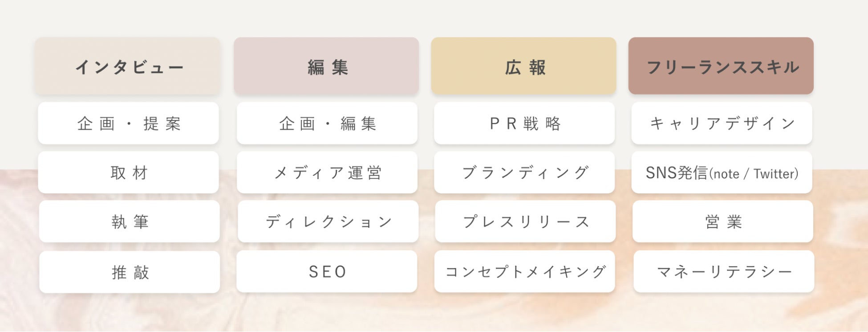This screenshot has width=868, height=332.
Task: Click the ブランディング card
Action: coord(524,172)
